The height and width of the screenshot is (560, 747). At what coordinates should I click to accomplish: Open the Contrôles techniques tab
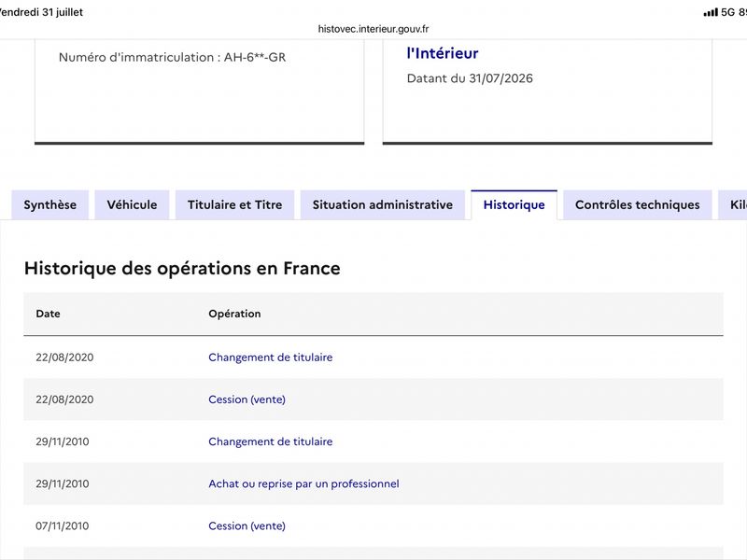pyautogui.click(x=638, y=204)
